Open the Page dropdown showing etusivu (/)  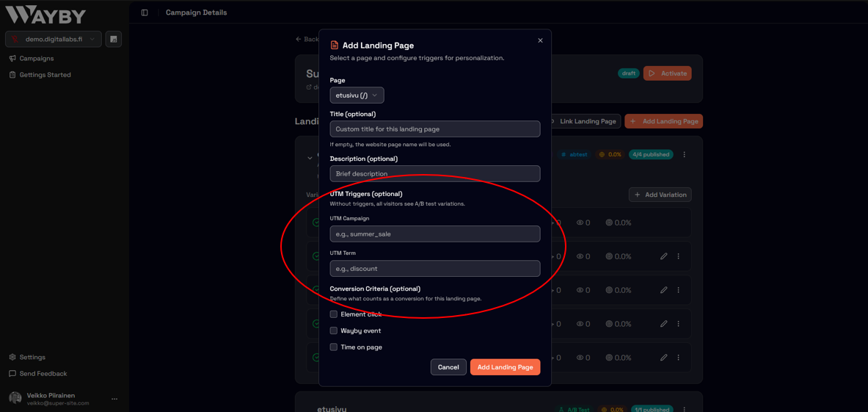(357, 95)
